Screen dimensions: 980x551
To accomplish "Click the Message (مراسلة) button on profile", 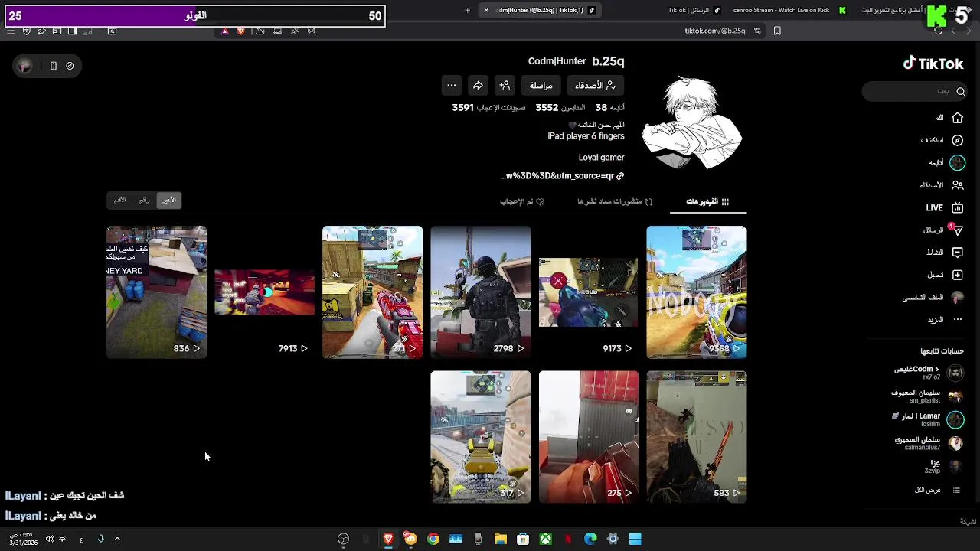I will [x=541, y=85].
